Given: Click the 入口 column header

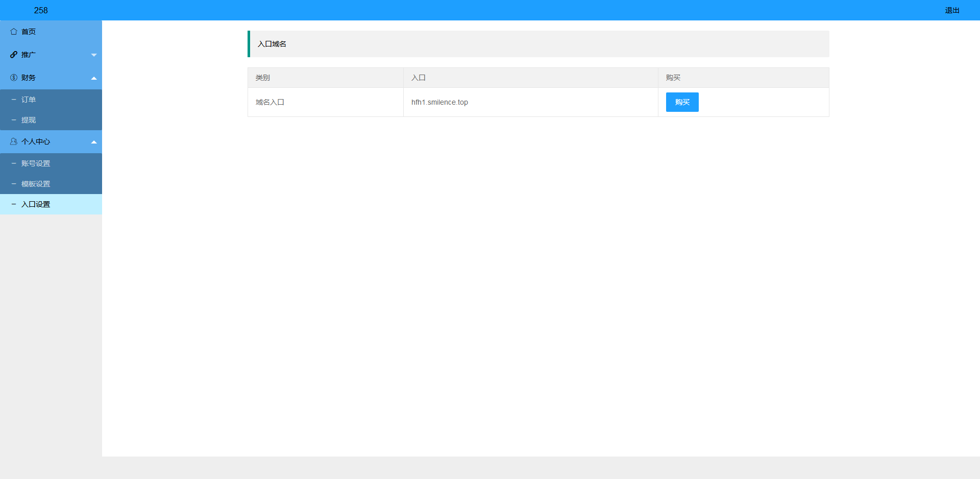Looking at the screenshot, I should [x=419, y=78].
